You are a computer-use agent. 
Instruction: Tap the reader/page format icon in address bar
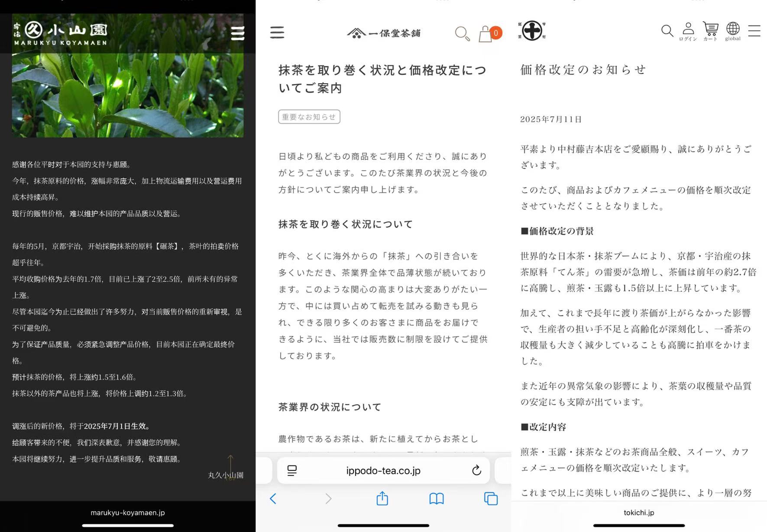click(292, 471)
